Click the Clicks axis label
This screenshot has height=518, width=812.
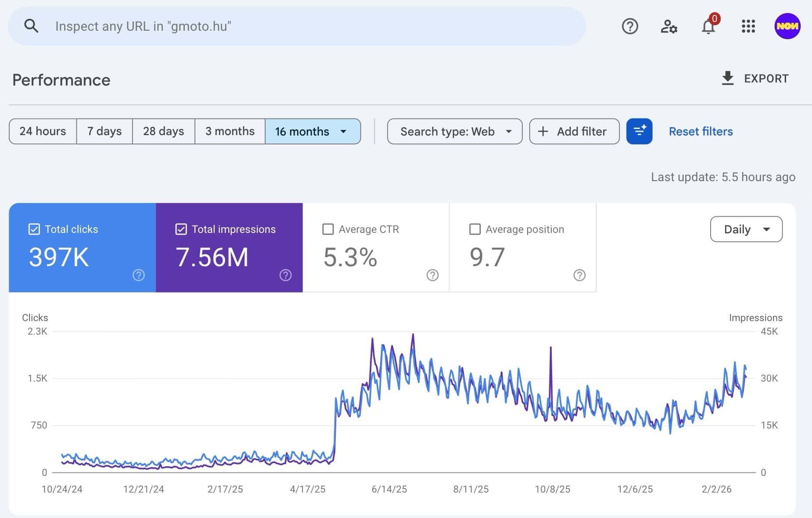point(35,318)
